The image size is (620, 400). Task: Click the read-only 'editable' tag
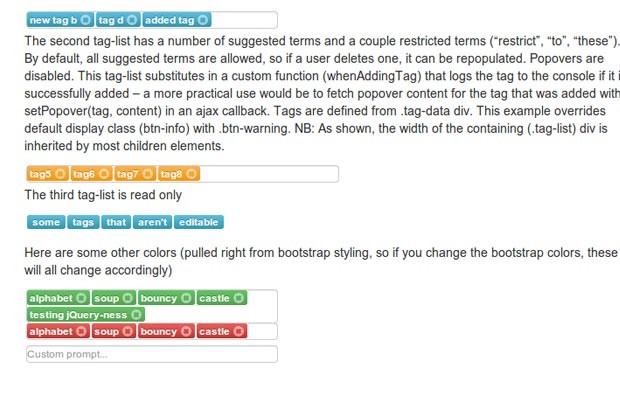pyautogui.click(x=198, y=222)
